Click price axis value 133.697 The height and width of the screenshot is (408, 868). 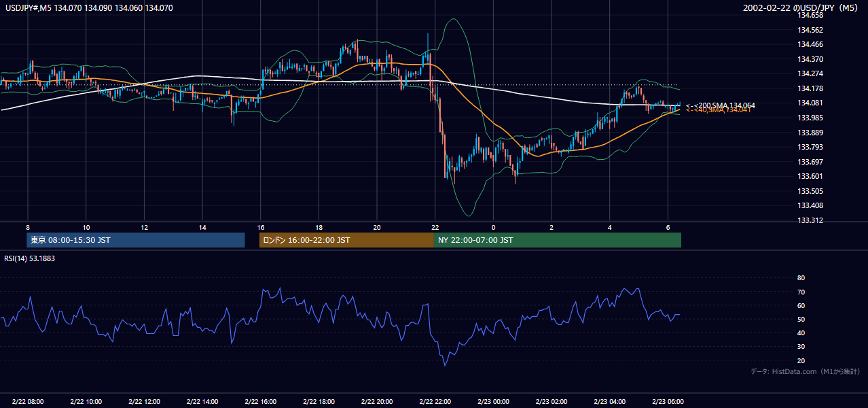click(809, 162)
